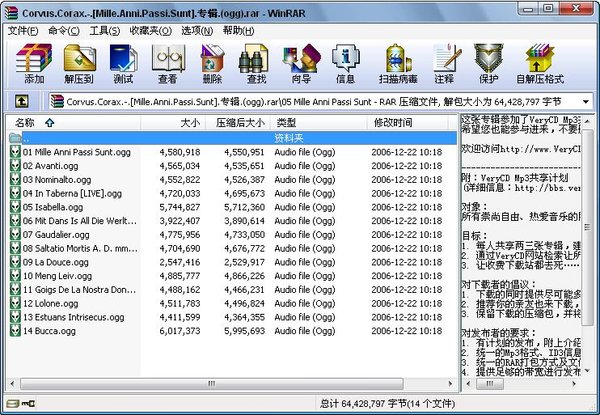600x415 pixels.
Task: Click the file icon of 03 Nominalto.ogg
Action: pyautogui.click(x=15, y=179)
